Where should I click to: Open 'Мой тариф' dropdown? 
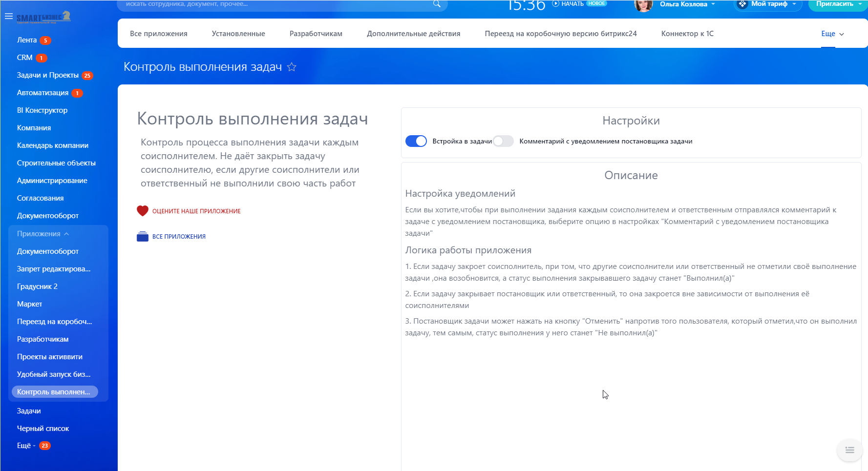click(x=769, y=4)
